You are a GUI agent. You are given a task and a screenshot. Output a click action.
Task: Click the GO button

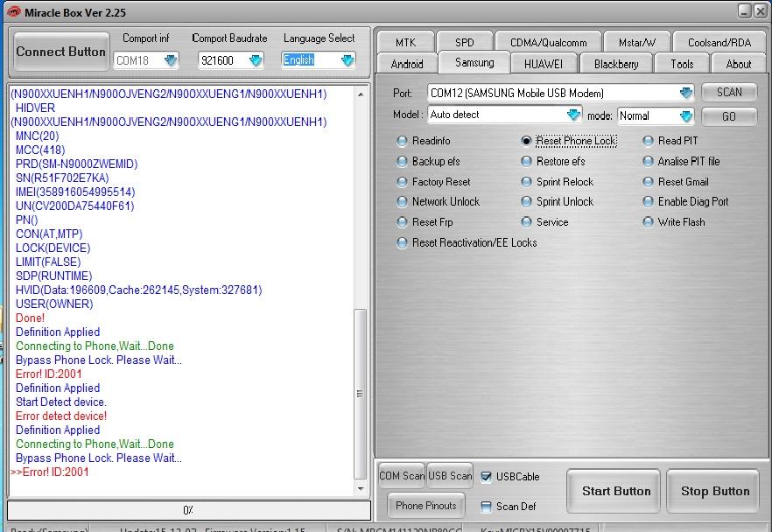tap(729, 116)
